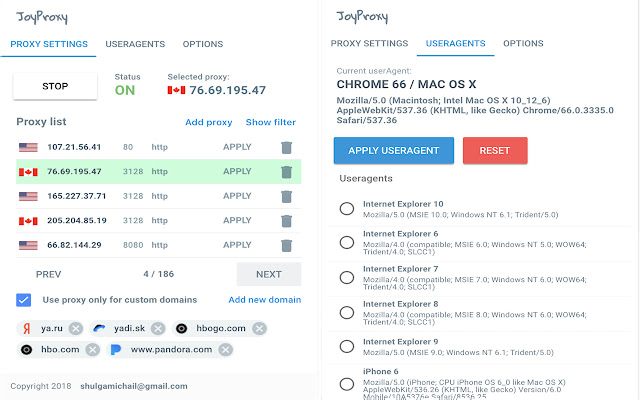Select Internet Explorer 6 useragent radio

(347, 242)
